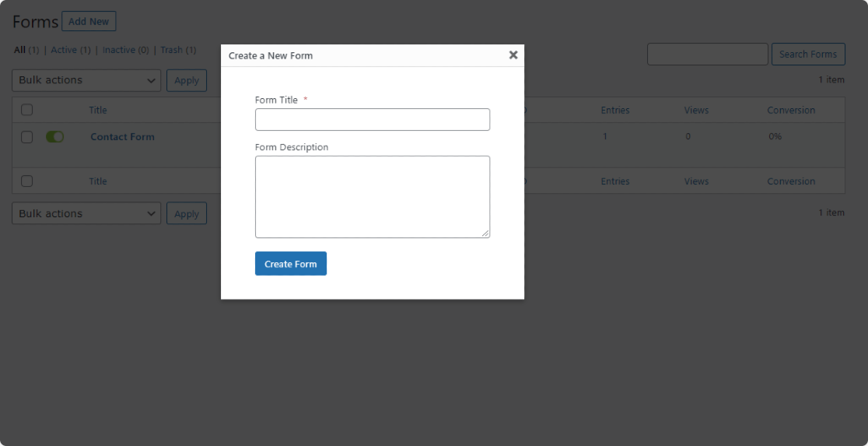868x446 pixels.
Task: Check the Contact Form row checkbox
Action: (x=26, y=137)
